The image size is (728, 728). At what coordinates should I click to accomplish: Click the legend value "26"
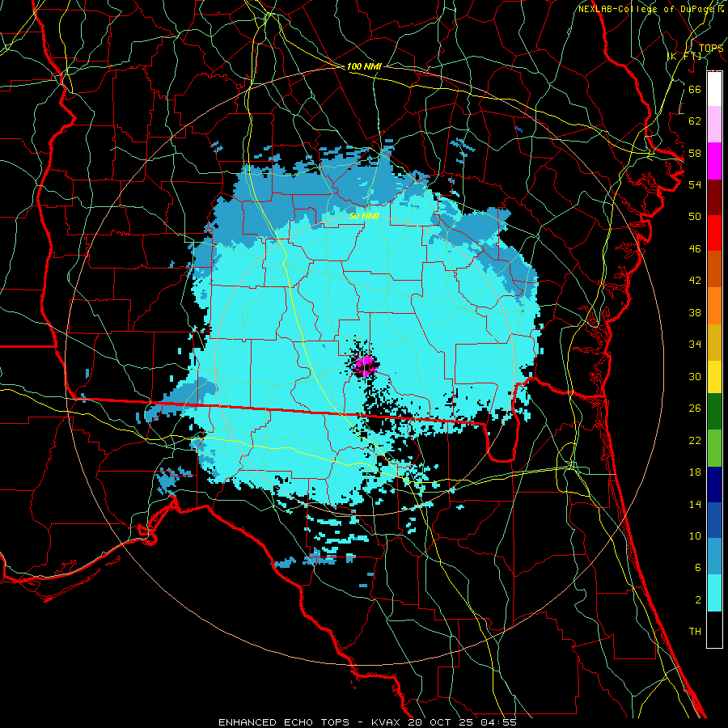tap(695, 408)
